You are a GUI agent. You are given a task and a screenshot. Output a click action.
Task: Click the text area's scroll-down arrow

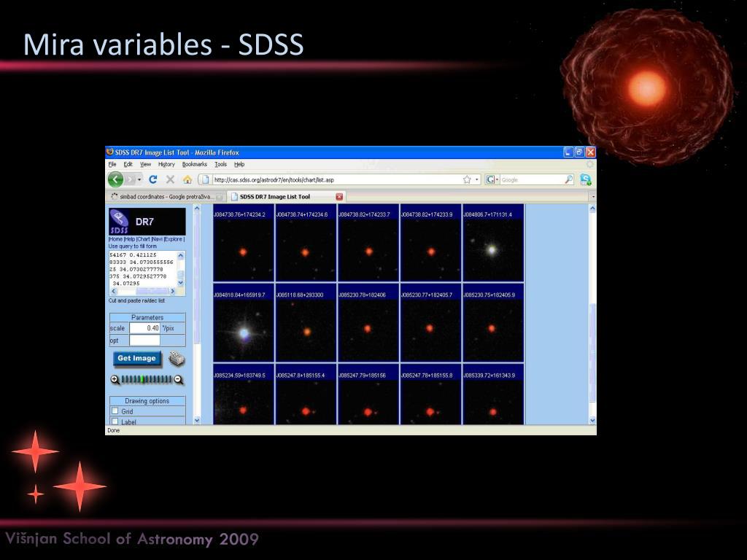pyautogui.click(x=181, y=284)
